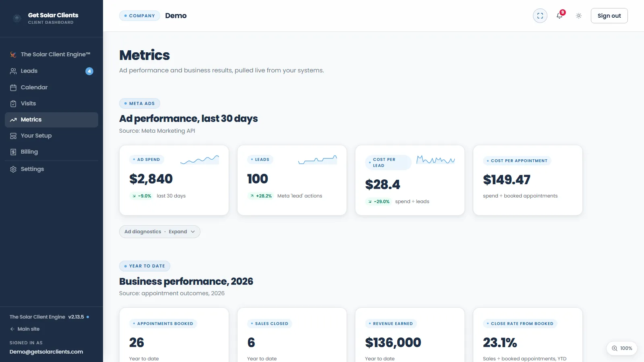Click the Billing receipt icon
This screenshot has width=644, height=362.
(x=13, y=152)
